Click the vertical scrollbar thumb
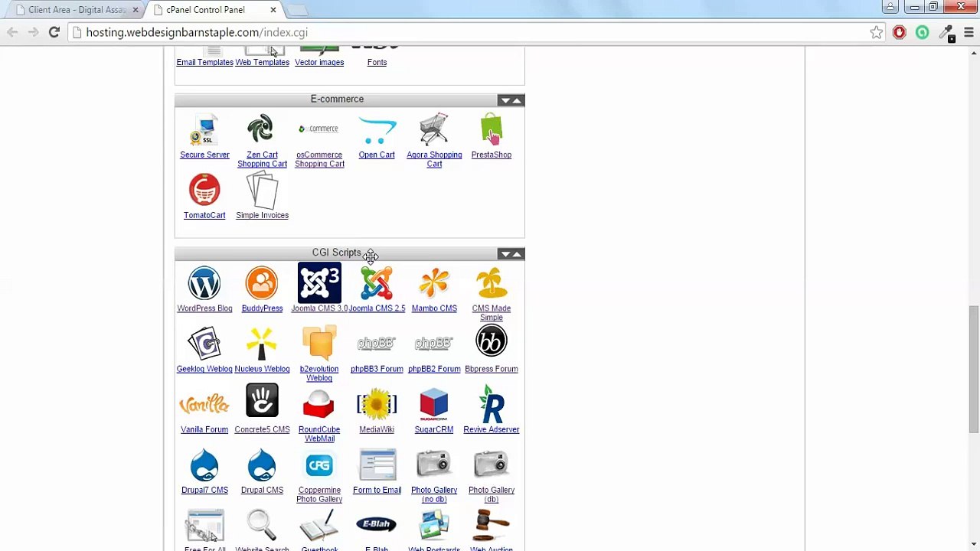This screenshot has height=551, width=980. point(973,370)
